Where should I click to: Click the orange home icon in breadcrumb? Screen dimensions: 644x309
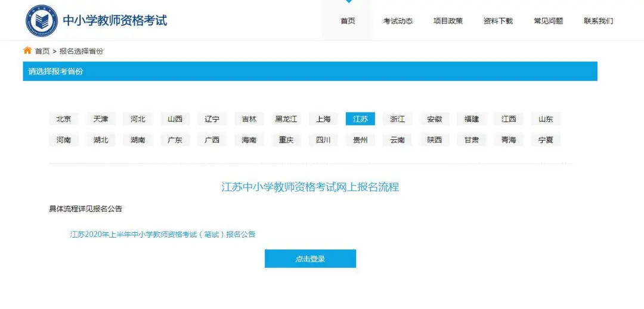click(27, 51)
